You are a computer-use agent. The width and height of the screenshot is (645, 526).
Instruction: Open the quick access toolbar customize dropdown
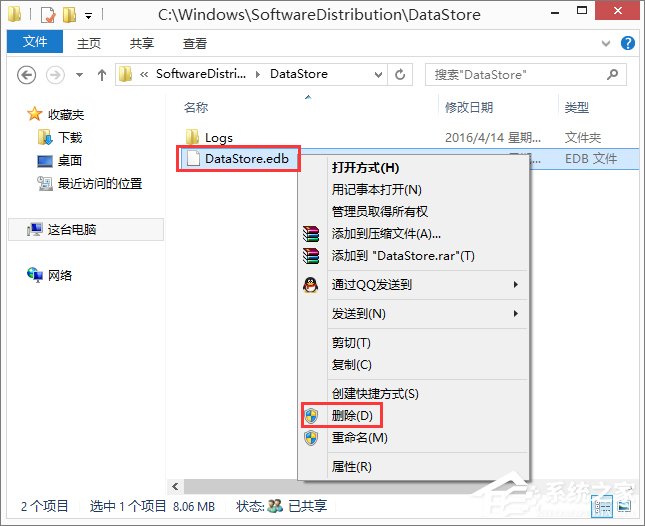(88, 16)
